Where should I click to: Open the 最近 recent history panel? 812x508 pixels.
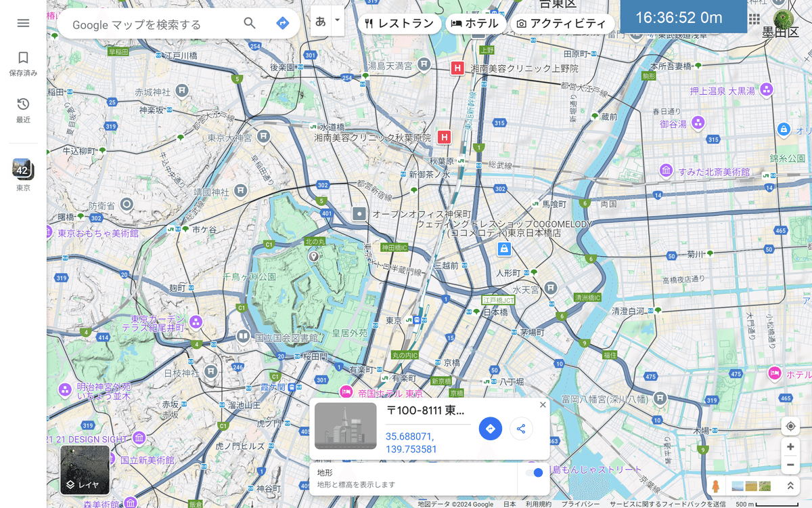23,110
